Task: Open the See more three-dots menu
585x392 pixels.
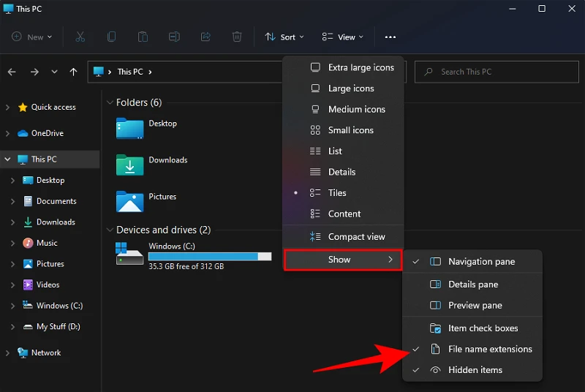Action: click(x=390, y=37)
